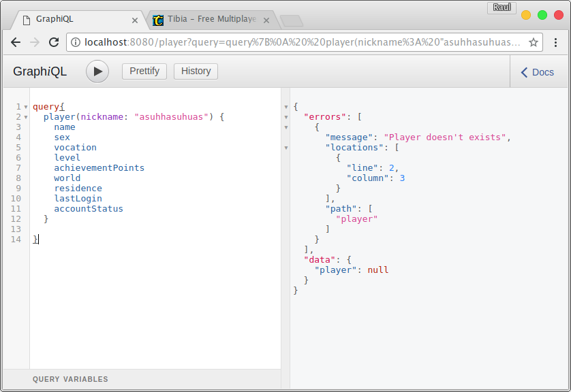Open the Chrome three-dot menu
Viewport: 571px width, 392px height.
coord(555,43)
